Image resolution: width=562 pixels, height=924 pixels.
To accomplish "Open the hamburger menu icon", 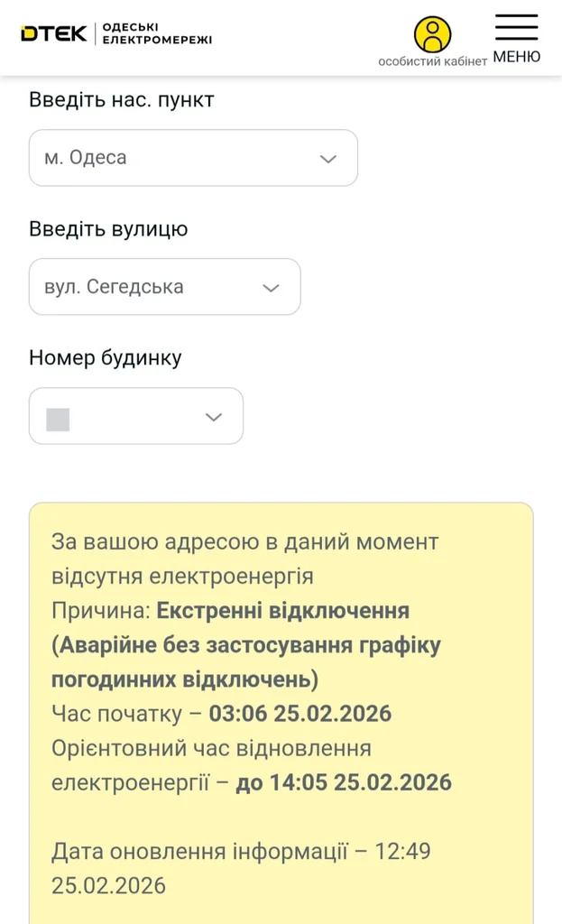I will coord(517,28).
